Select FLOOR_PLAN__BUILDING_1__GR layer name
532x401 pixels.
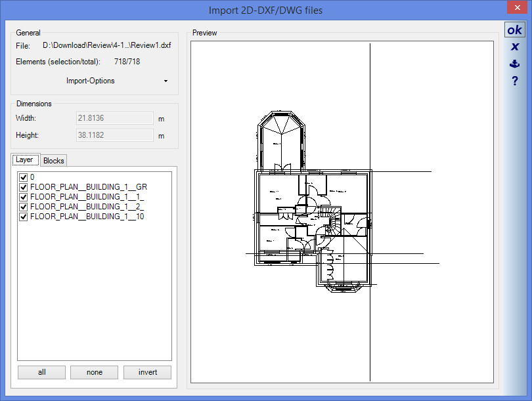pos(89,187)
